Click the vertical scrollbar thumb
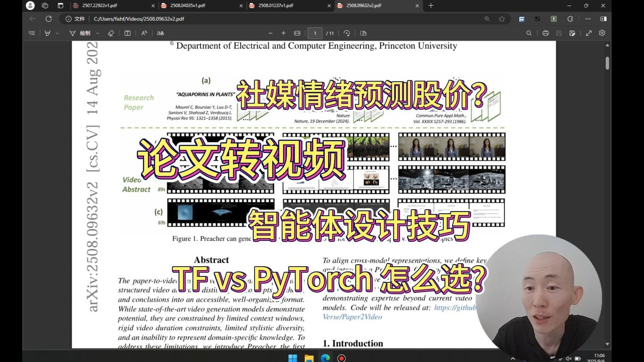Image resolution: width=644 pixels, height=362 pixels. [607, 63]
